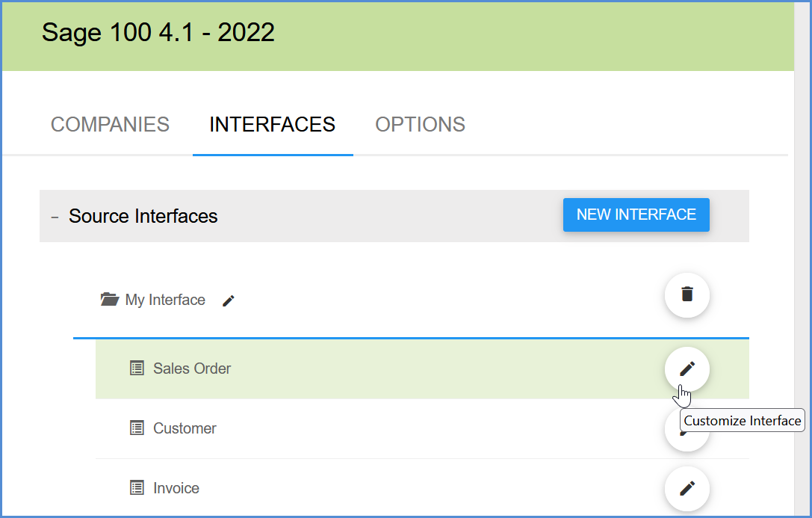Image resolution: width=812 pixels, height=518 pixels.
Task: Click the list icon beside Sales Order
Action: (137, 369)
